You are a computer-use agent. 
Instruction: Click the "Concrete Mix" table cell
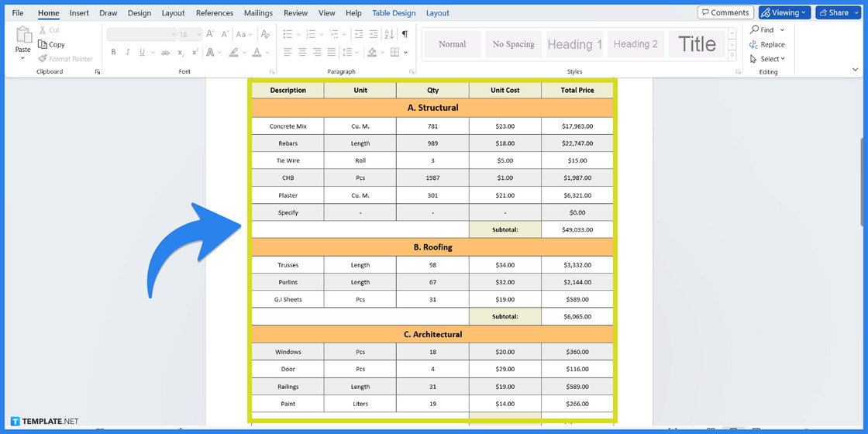(x=288, y=126)
